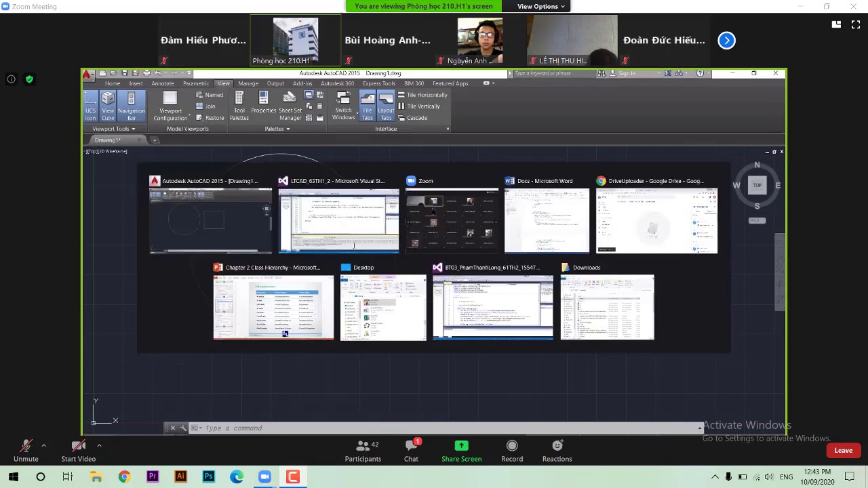Click Named viewports icon
The image size is (868, 488).
pos(210,95)
